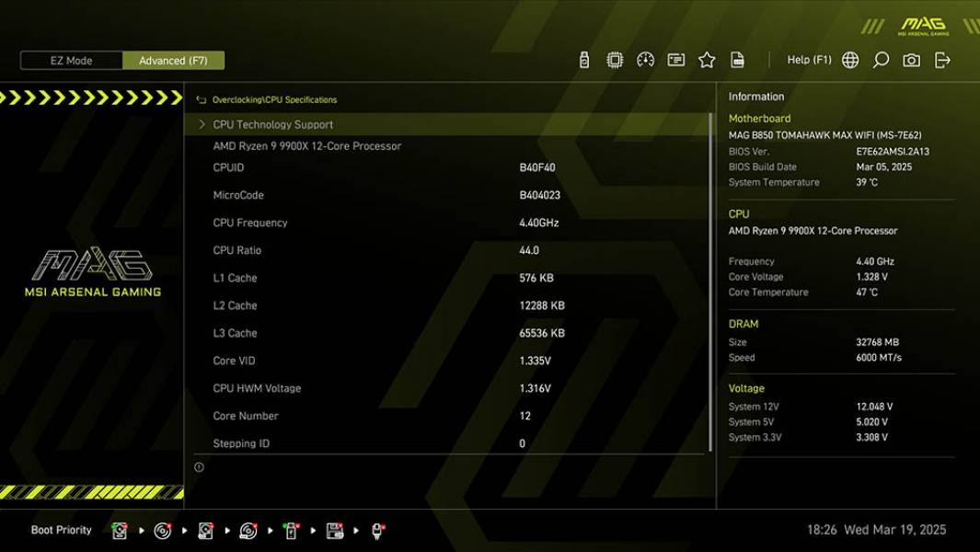Click the BIOS Build Date Mar 05, 2025

tap(883, 167)
